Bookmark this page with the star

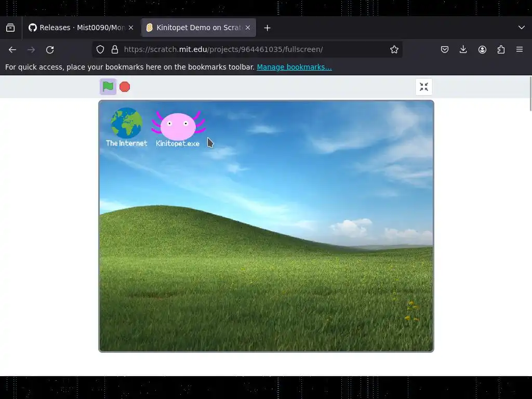click(394, 49)
